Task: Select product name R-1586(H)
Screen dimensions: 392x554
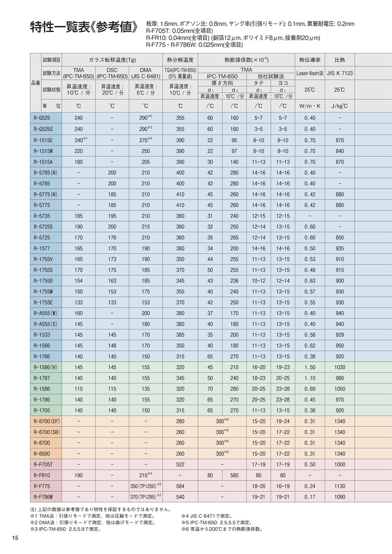Action: pyautogui.click(x=45, y=367)
